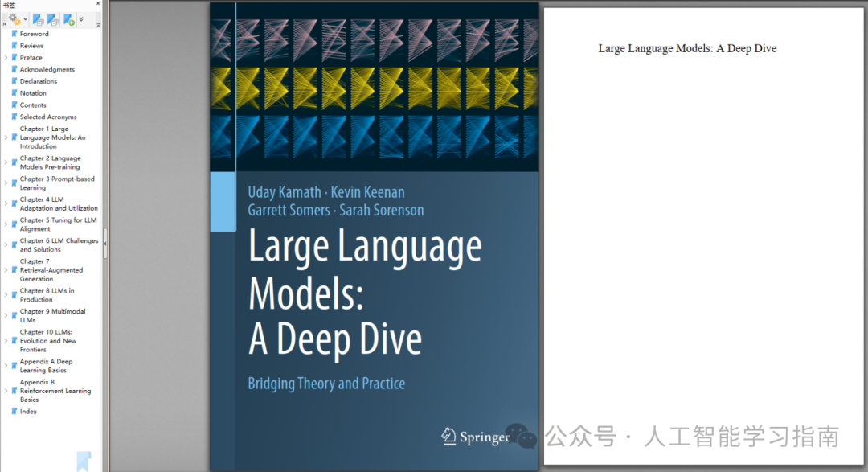Click the half-title page with 'Large Language Models: A Deep Dive'
The height and width of the screenshot is (472, 868).
(703, 236)
